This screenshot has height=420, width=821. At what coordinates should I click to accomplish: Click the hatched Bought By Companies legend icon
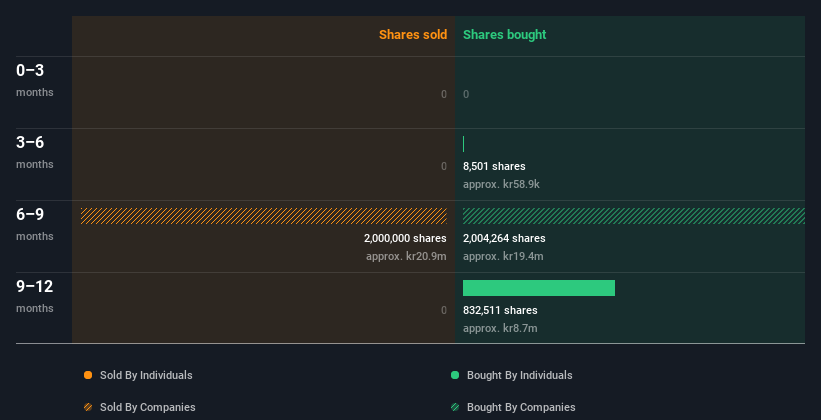point(455,407)
